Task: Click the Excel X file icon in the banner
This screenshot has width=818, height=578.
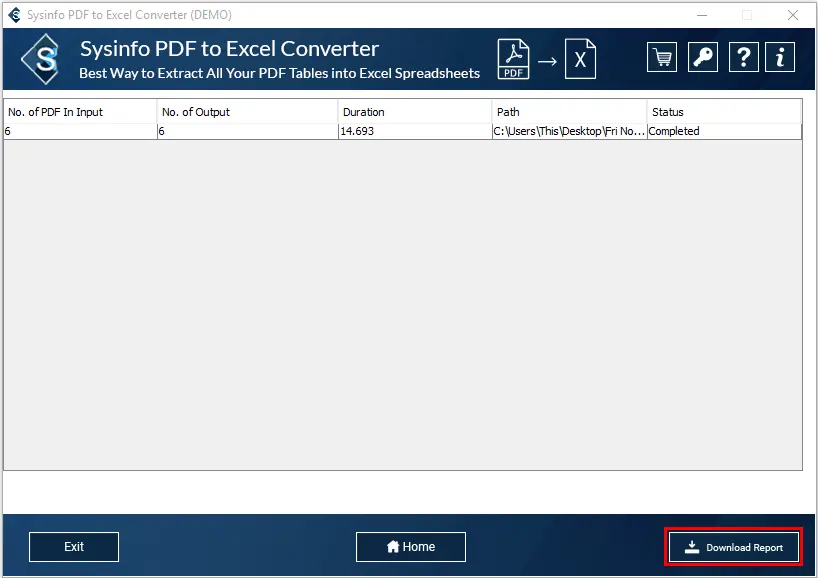Action: coord(580,59)
